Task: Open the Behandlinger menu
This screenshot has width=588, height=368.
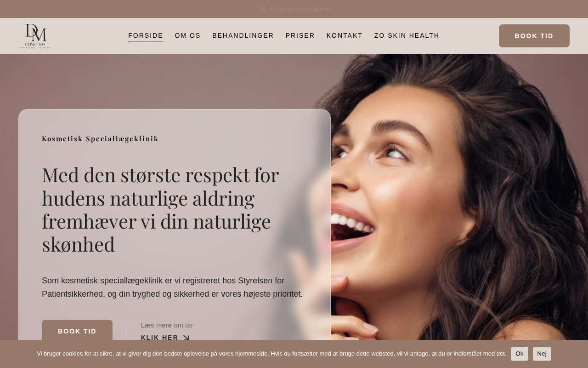Action: 243,35
